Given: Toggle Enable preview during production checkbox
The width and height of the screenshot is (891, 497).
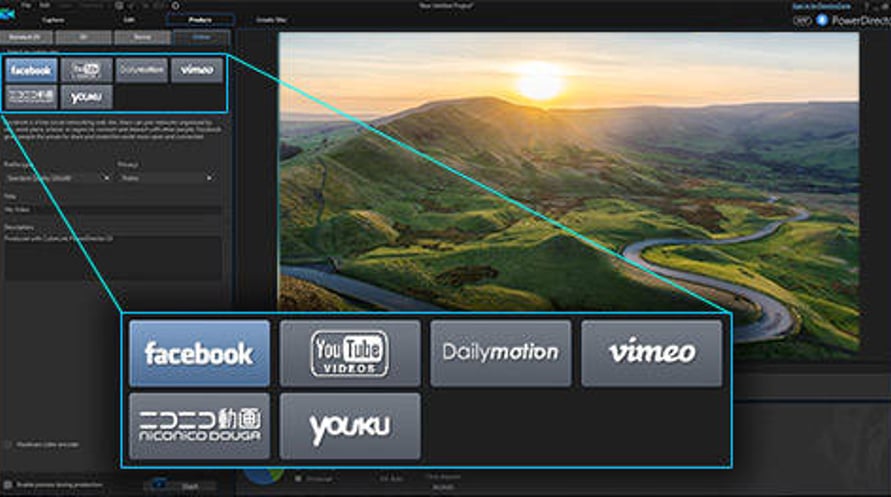Looking at the screenshot, I should [x=8, y=485].
